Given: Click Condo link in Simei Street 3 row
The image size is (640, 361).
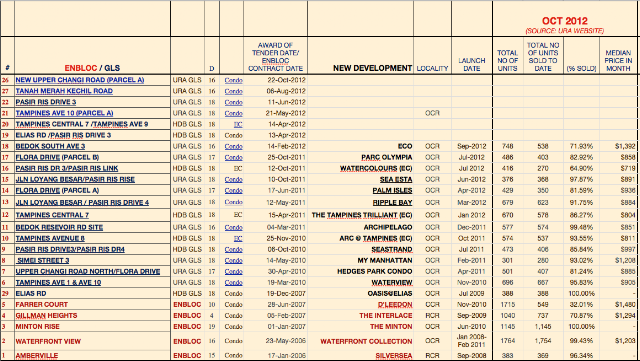Looking at the screenshot, I should click(233, 261).
